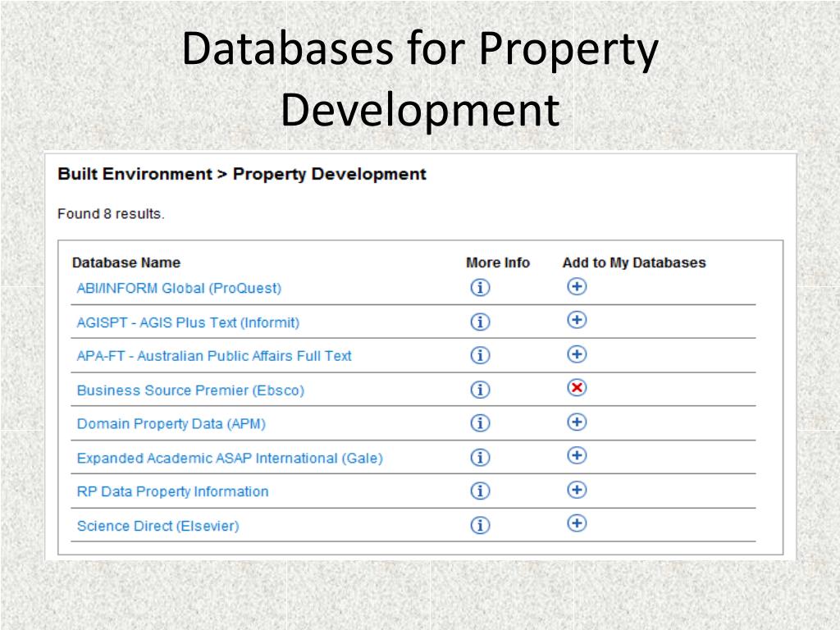Go to Science Direct (Elsevier) database
Image resolution: width=840 pixels, height=630 pixels.
point(157,526)
